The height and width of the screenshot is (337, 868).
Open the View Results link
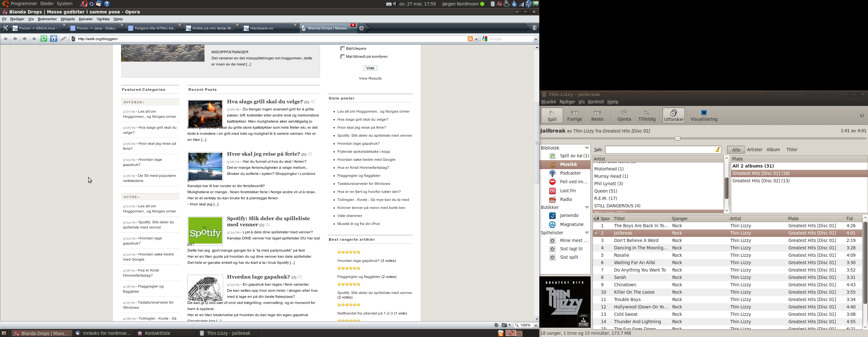[x=370, y=79]
